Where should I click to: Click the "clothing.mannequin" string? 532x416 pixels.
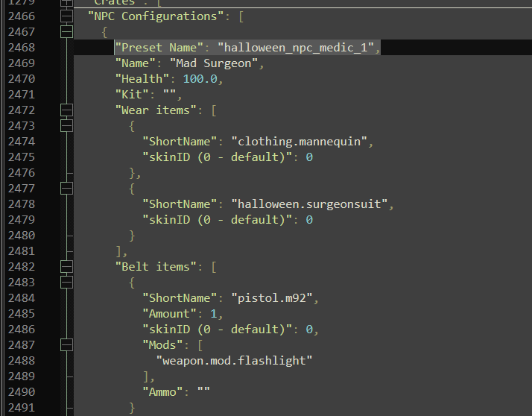300,141
